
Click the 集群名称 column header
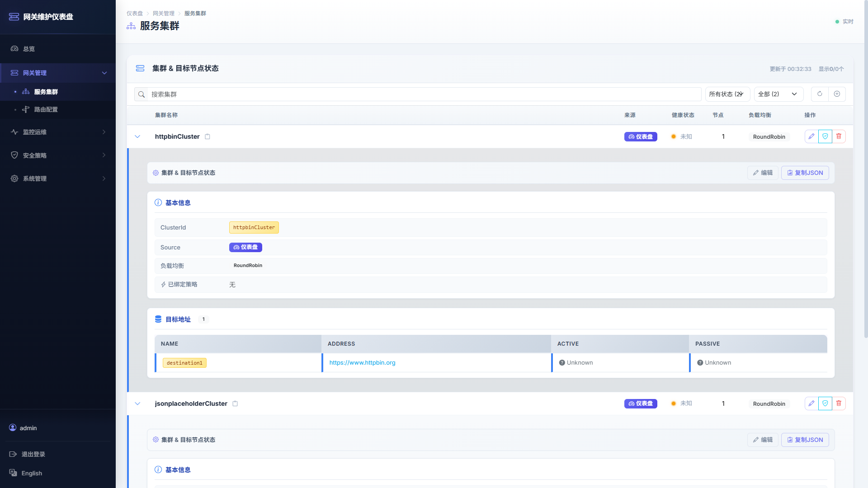166,115
